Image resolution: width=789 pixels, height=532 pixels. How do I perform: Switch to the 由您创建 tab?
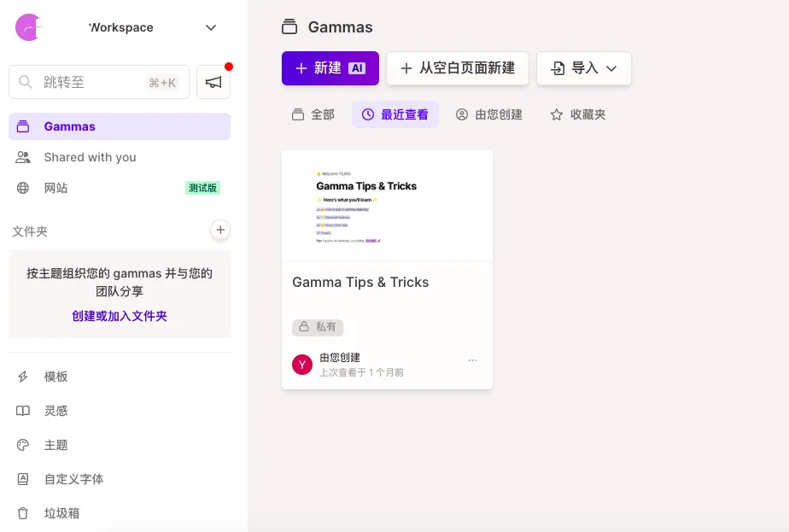point(489,114)
